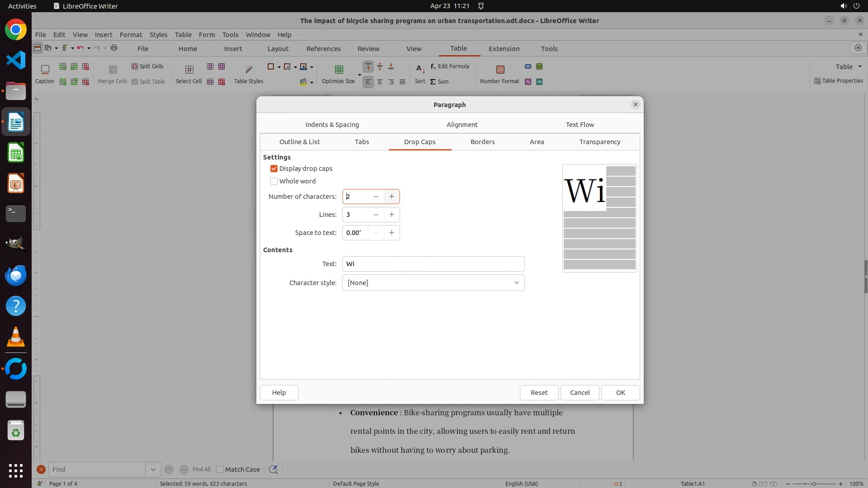Open LibreOffice Calc from the dock

click(16, 153)
